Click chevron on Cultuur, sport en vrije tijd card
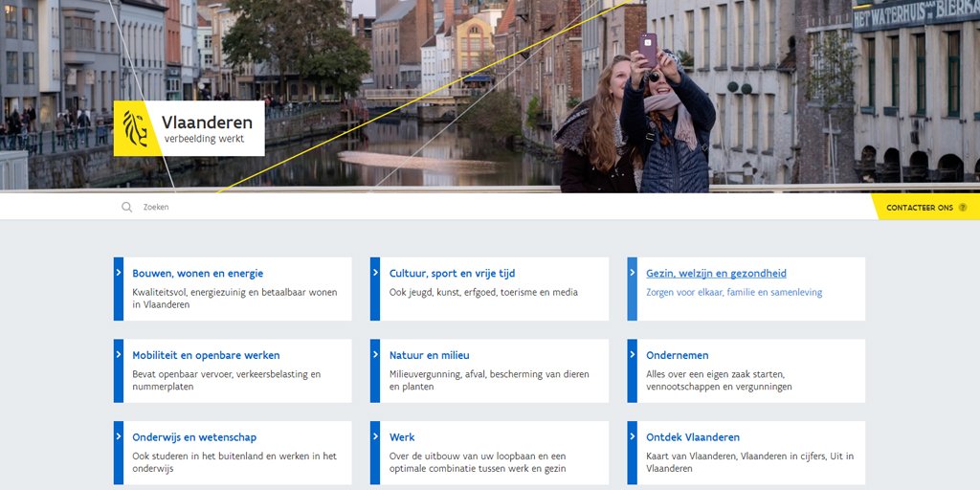Viewport: 980px width, 490px height. pyautogui.click(x=375, y=273)
